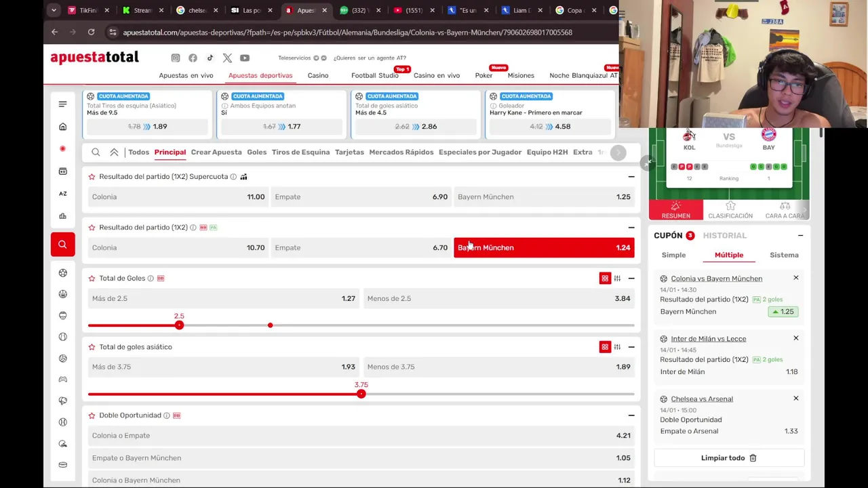This screenshot has width=868, height=488.
Task: Open the YouTube social icon in header
Action: [245, 58]
